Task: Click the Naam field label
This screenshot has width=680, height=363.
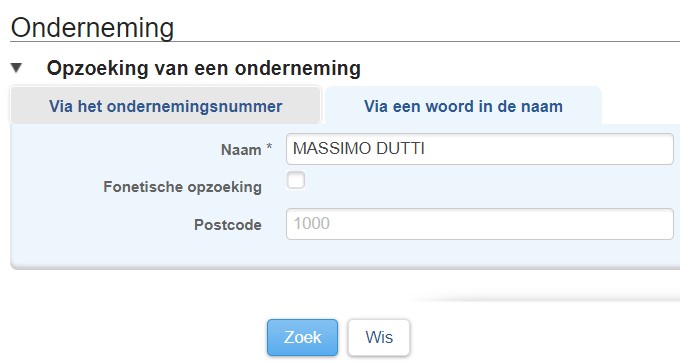Action: tap(241, 150)
